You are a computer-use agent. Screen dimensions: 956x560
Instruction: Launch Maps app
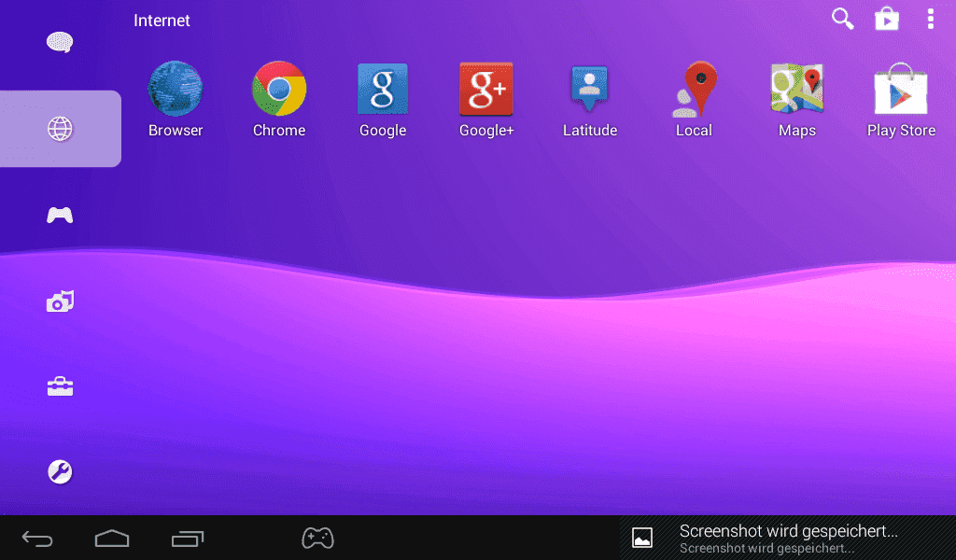797,99
